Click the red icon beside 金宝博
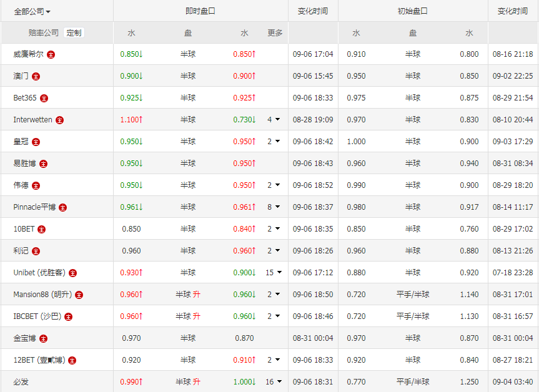The image size is (539, 392). (x=42, y=338)
